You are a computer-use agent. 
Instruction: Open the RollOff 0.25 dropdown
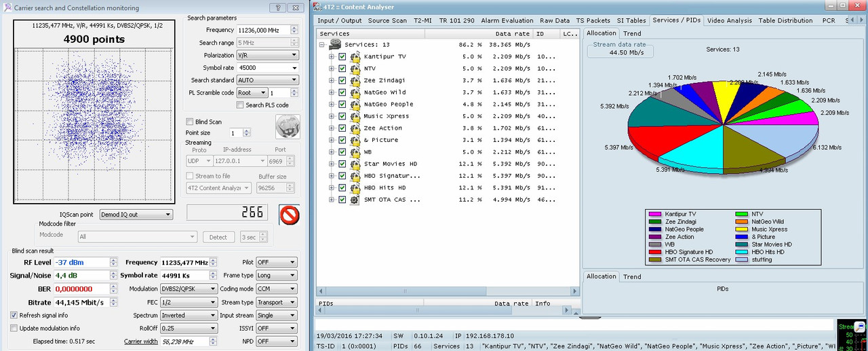click(188, 329)
